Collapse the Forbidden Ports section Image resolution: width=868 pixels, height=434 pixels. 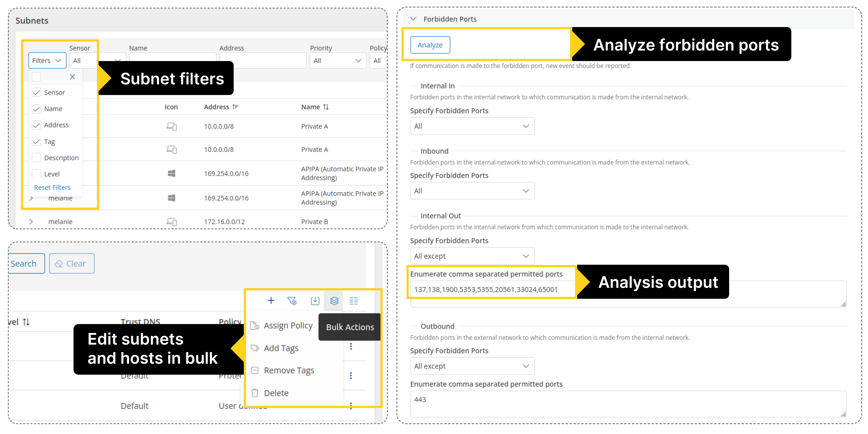click(413, 19)
